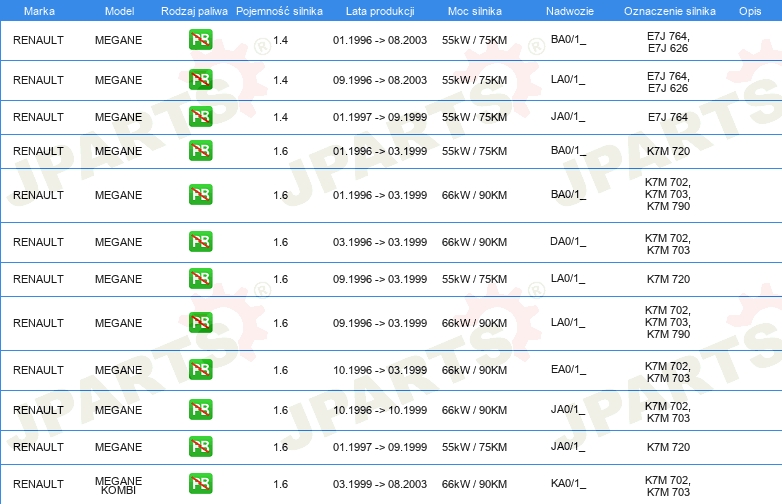Select engine codes in EA0/1_ row
This screenshot has width=782, height=504.
click(x=668, y=372)
